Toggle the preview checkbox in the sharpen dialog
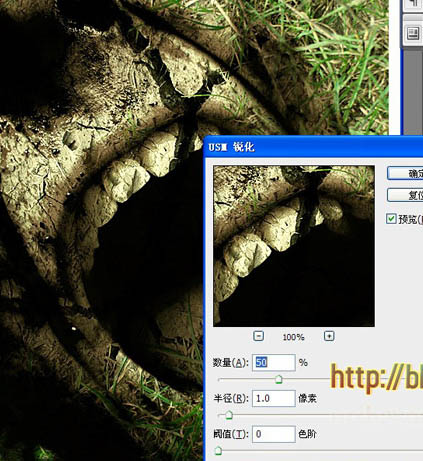 pos(391,219)
